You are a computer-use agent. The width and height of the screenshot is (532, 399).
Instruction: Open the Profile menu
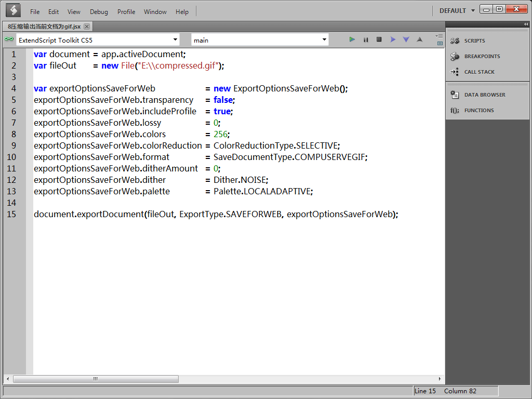tap(126, 12)
